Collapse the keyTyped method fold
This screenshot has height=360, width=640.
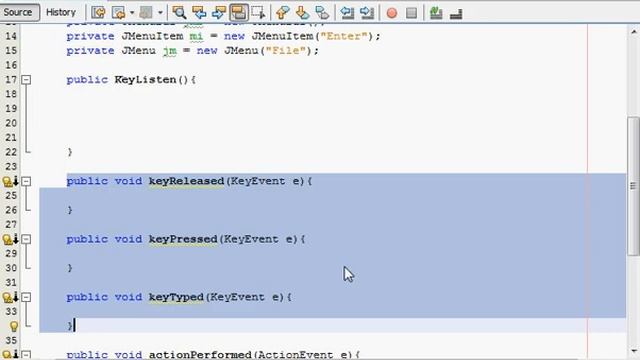(26, 297)
